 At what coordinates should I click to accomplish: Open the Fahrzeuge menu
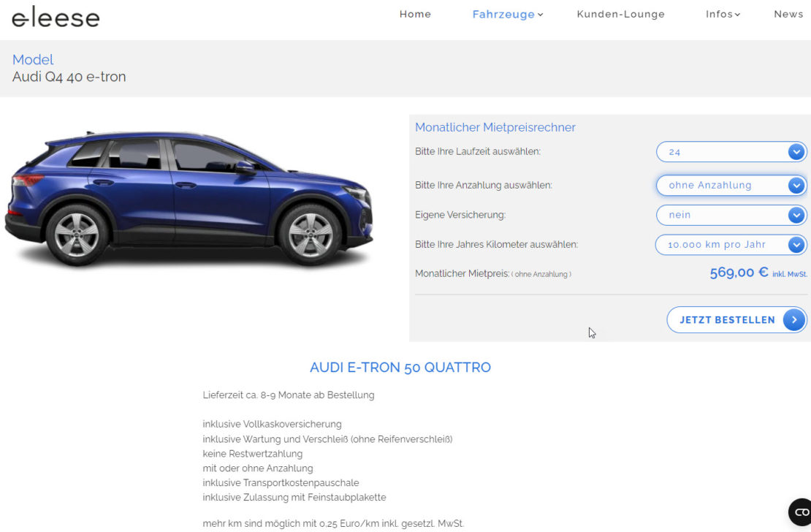507,14
